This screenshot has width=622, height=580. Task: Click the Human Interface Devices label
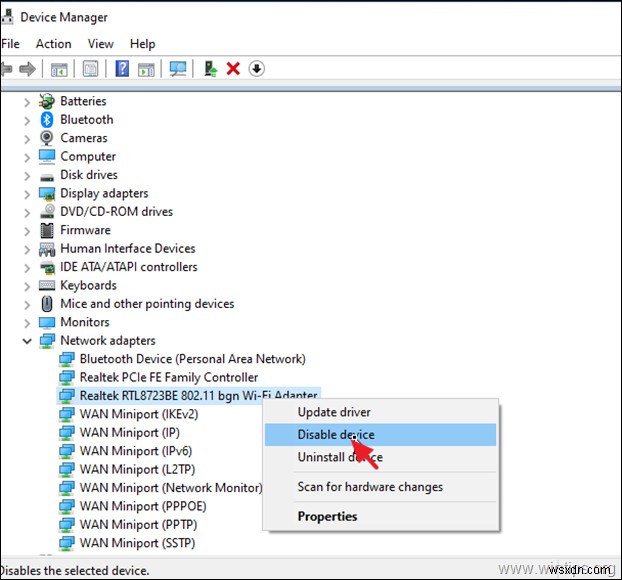[x=128, y=248]
